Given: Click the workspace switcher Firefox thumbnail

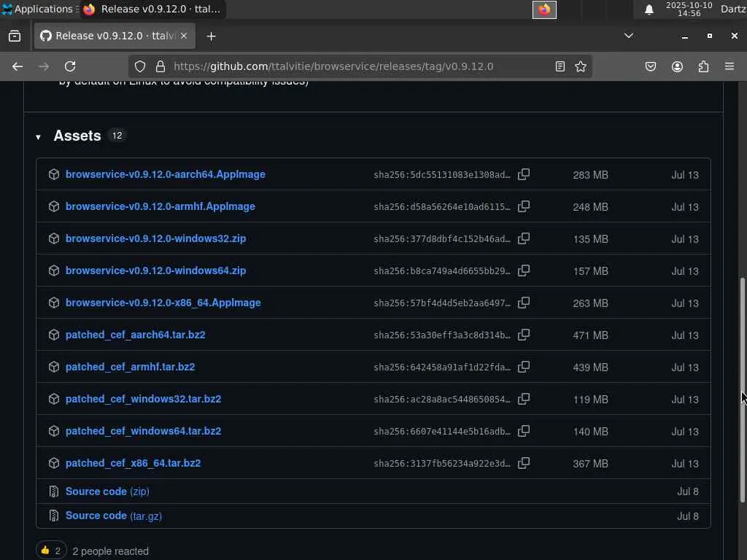Looking at the screenshot, I should tap(544, 9).
